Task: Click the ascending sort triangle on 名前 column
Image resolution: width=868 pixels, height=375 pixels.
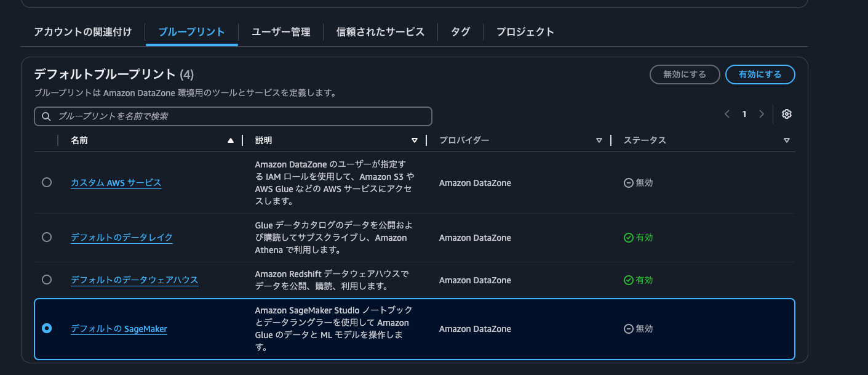Action: click(x=231, y=140)
